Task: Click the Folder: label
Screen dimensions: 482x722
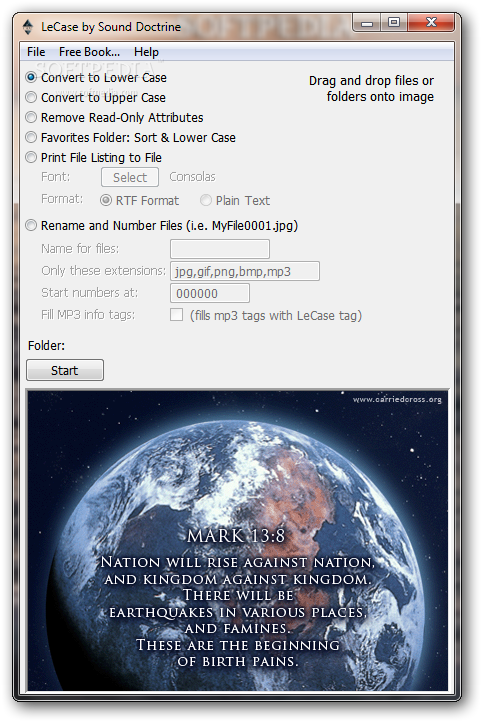Action: tap(46, 346)
